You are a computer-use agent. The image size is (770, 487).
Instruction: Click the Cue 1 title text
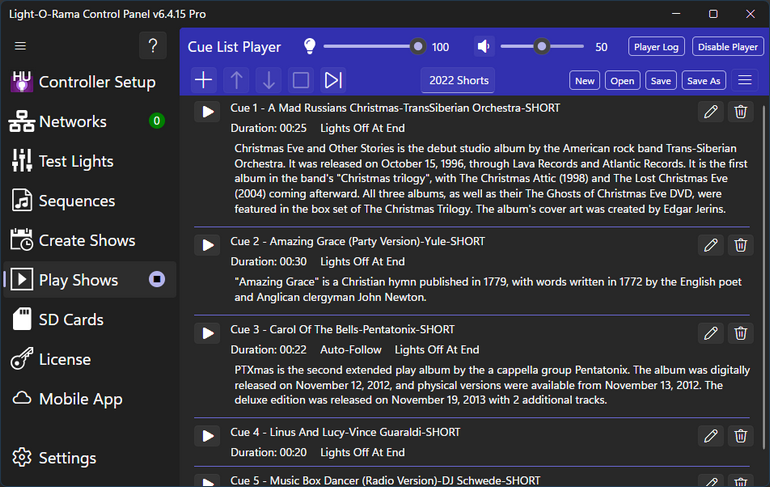click(395, 108)
